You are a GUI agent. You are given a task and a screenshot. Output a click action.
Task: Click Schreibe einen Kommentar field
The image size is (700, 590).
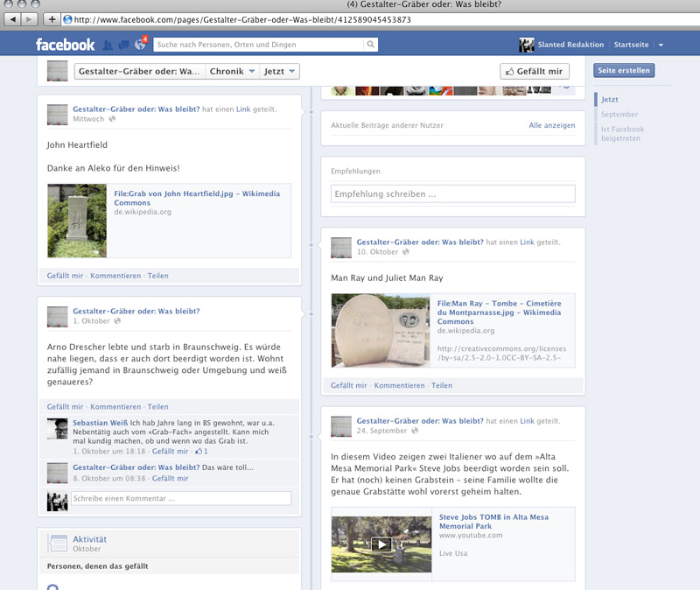click(181, 498)
